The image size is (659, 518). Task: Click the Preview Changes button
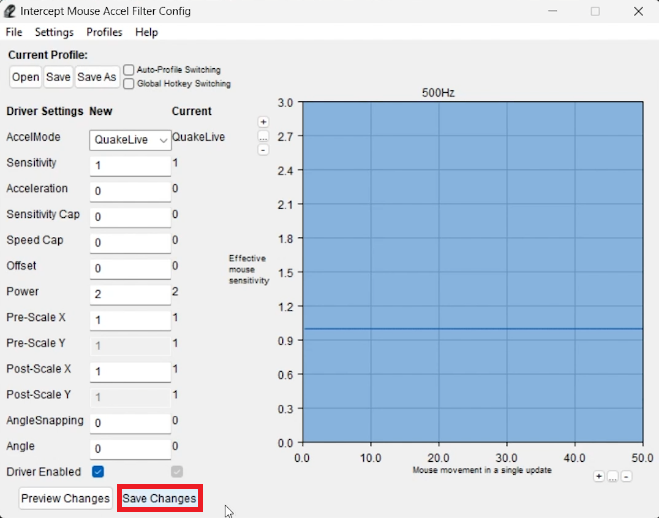[x=65, y=498]
